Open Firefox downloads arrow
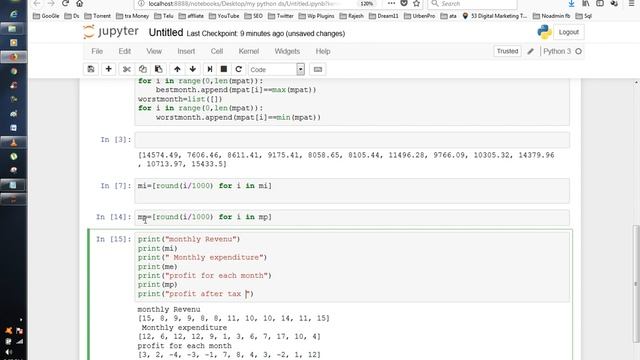640x360 pixels. tap(571, 3)
